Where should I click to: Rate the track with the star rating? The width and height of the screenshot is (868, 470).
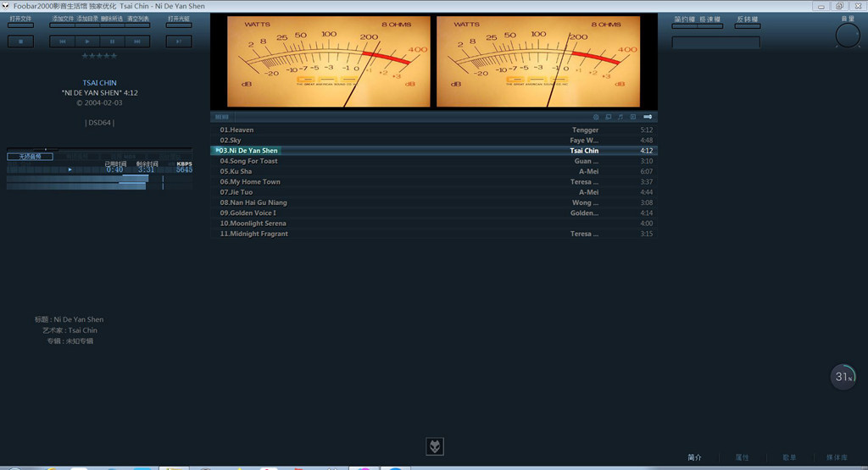(x=100, y=56)
